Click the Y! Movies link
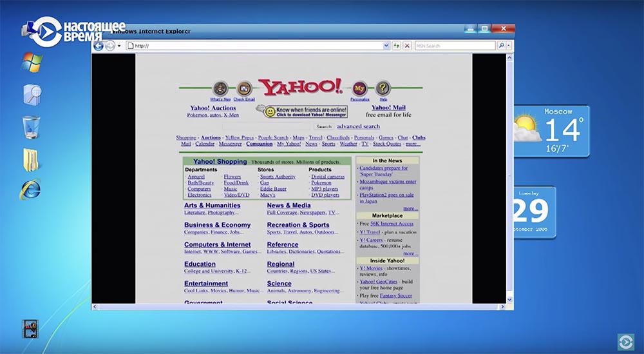644x354 pixels. pyautogui.click(x=371, y=268)
